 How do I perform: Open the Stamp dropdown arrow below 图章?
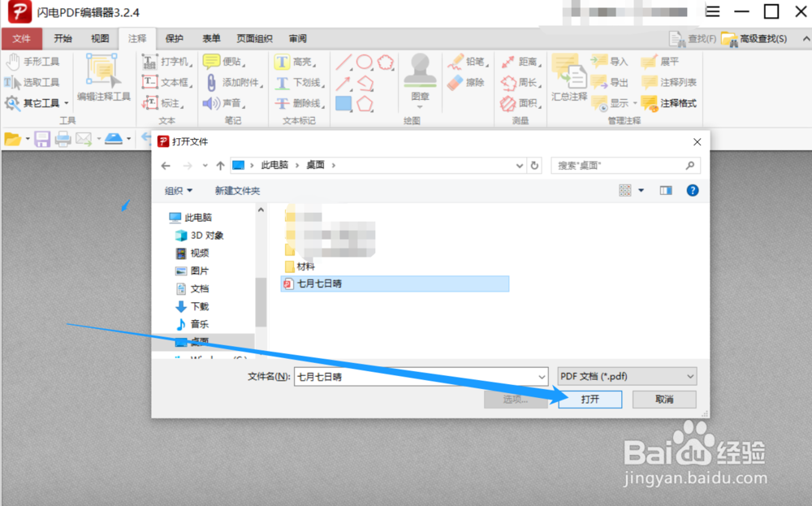pyautogui.click(x=420, y=107)
